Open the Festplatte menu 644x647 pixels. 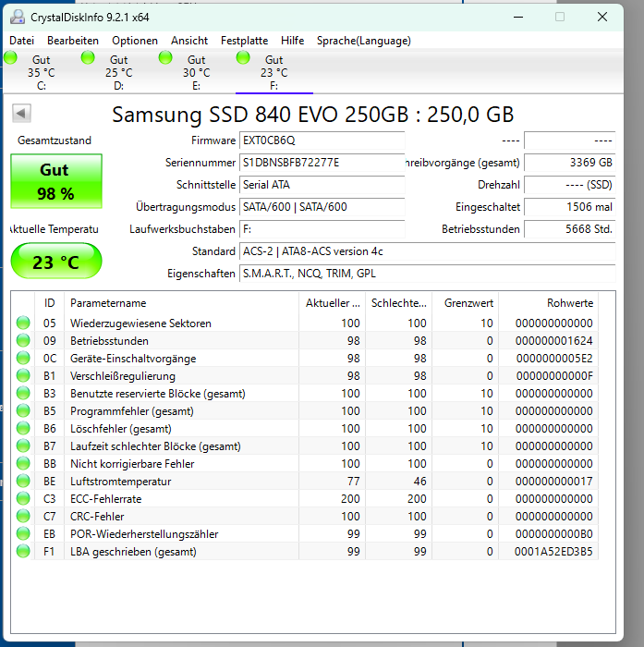click(x=244, y=41)
